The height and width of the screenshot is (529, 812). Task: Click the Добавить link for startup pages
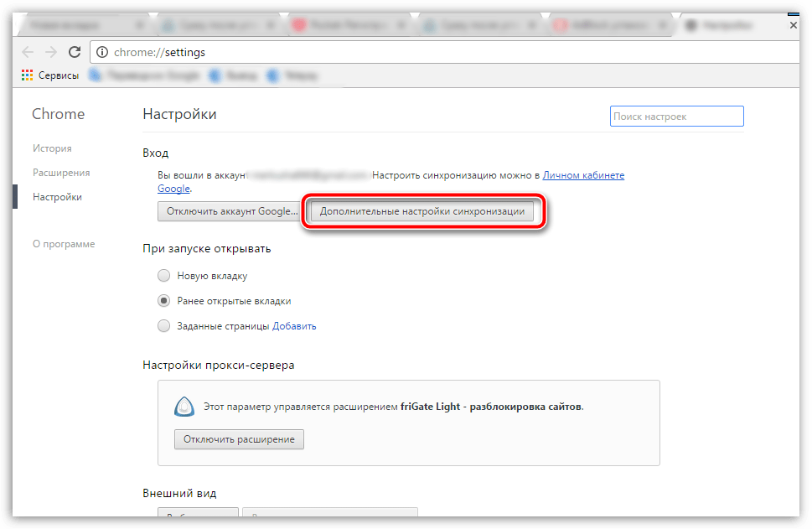click(x=294, y=326)
